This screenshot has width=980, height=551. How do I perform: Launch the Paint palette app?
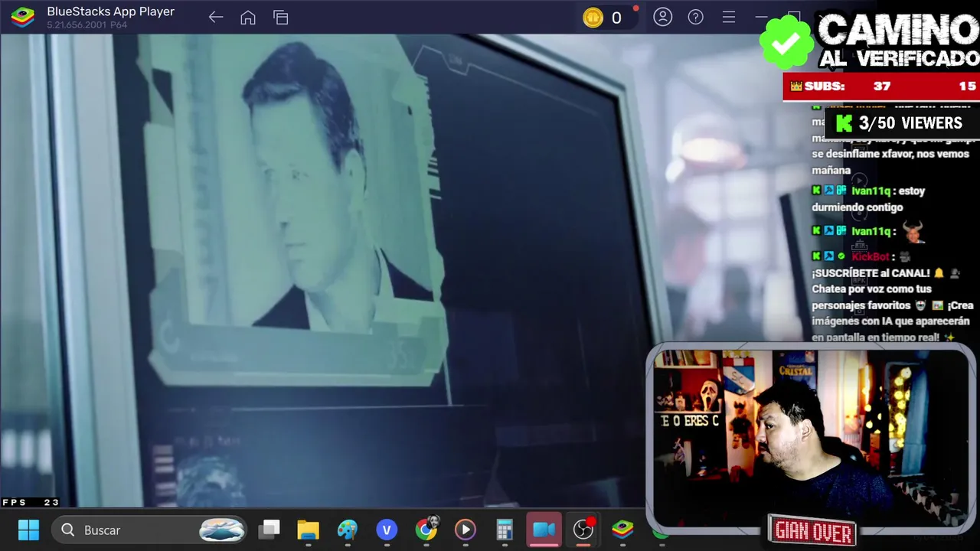tap(348, 530)
